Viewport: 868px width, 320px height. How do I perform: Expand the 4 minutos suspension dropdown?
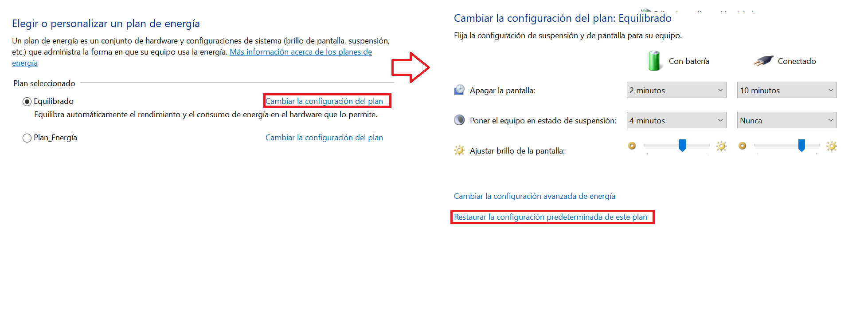[x=676, y=120]
